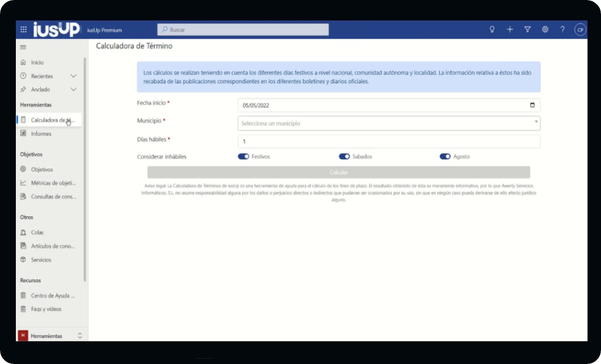Click the red H Herramientas badge
601x364 pixels.
[x=23, y=336]
